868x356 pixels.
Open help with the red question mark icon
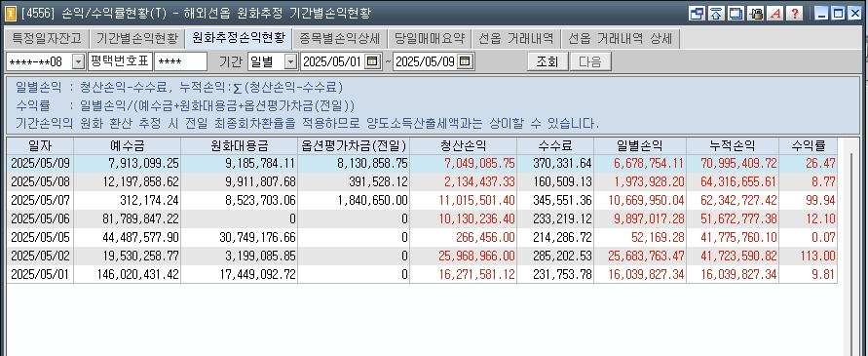[x=794, y=14]
